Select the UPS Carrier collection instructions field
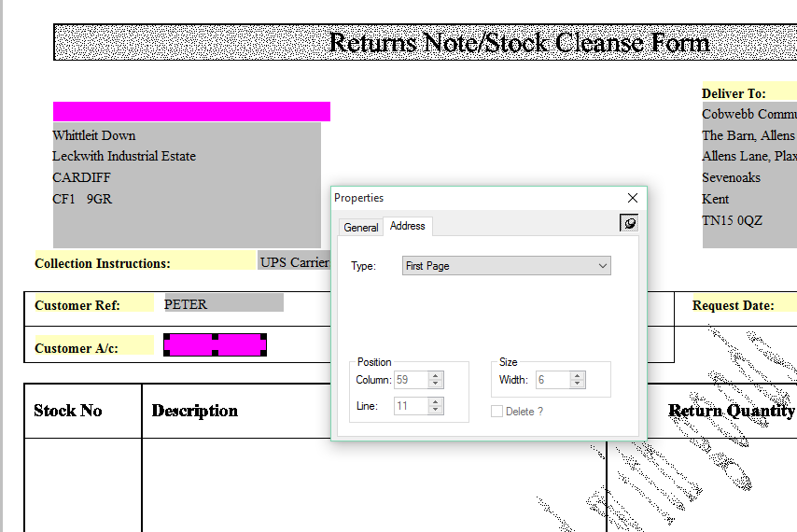797x532 pixels. coord(294,262)
